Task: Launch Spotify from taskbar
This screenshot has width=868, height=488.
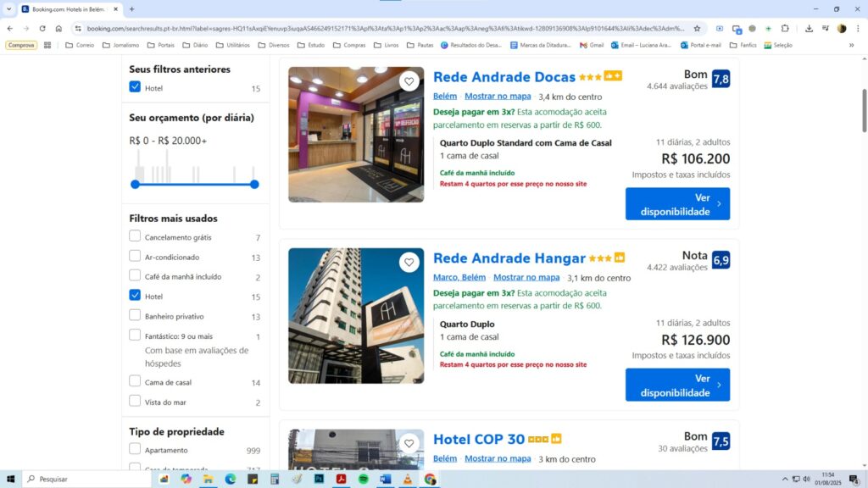Action: pos(363,480)
